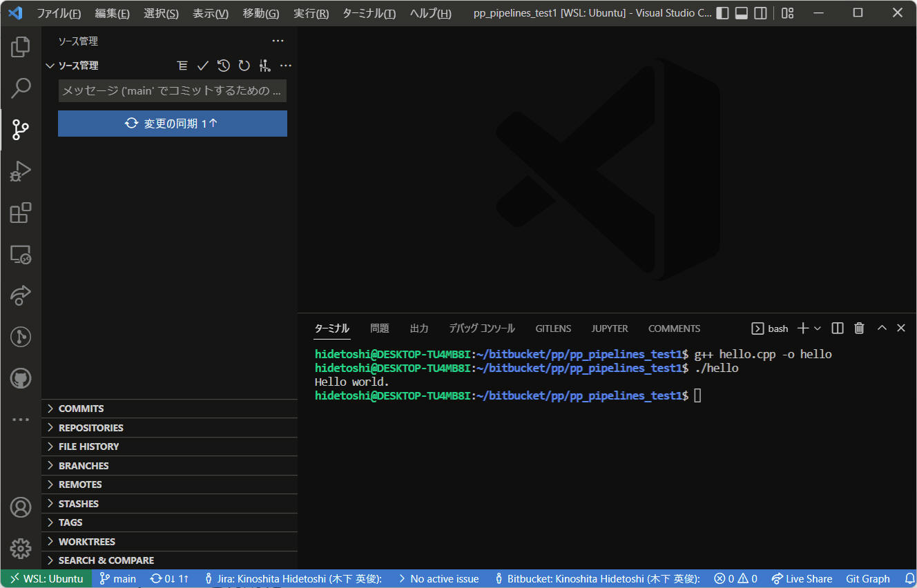The height and width of the screenshot is (588, 917).
Task: Click the commit checkmark icon
Action: coord(202,66)
